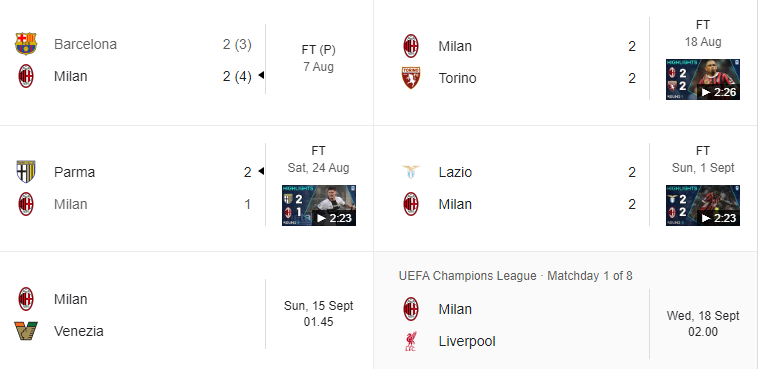Image resolution: width=758 pixels, height=369 pixels.
Task: Select the Venezia team name
Action: coord(78,331)
